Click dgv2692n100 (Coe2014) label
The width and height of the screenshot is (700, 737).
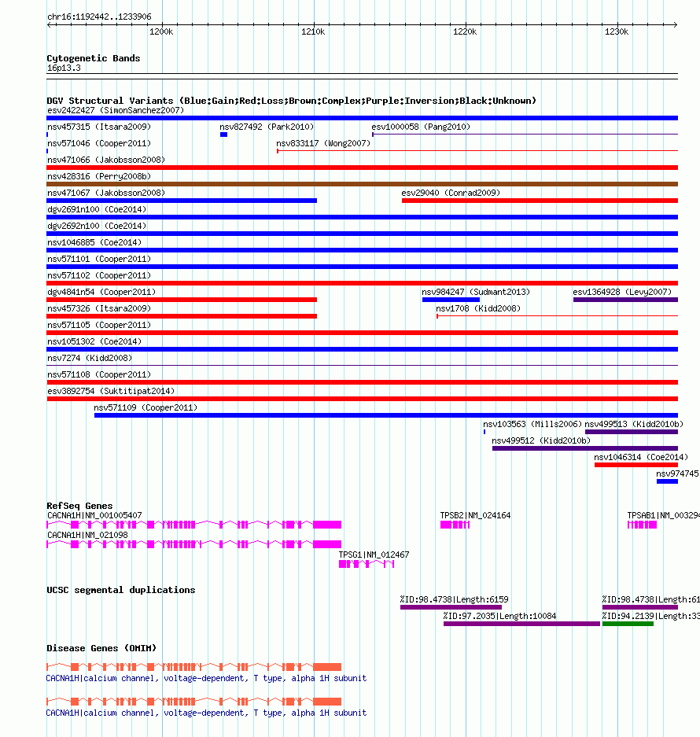pyautogui.click(x=97, y=226)
